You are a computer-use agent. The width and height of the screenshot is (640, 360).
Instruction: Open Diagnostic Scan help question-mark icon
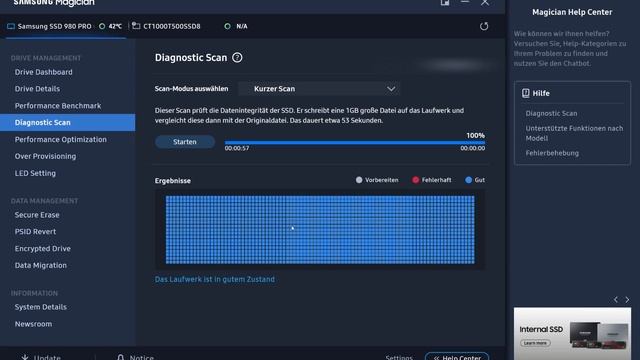[x=237, y=58]
